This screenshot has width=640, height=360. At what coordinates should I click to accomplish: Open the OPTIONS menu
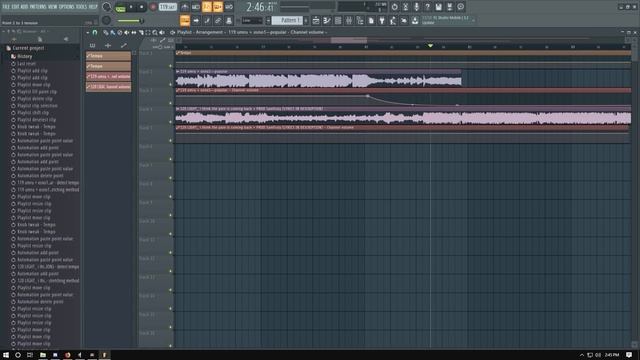[67, 7]
